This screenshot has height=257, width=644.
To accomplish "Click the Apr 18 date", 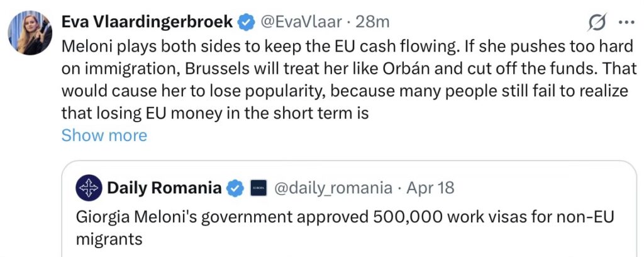I will [x=430, y=188].
